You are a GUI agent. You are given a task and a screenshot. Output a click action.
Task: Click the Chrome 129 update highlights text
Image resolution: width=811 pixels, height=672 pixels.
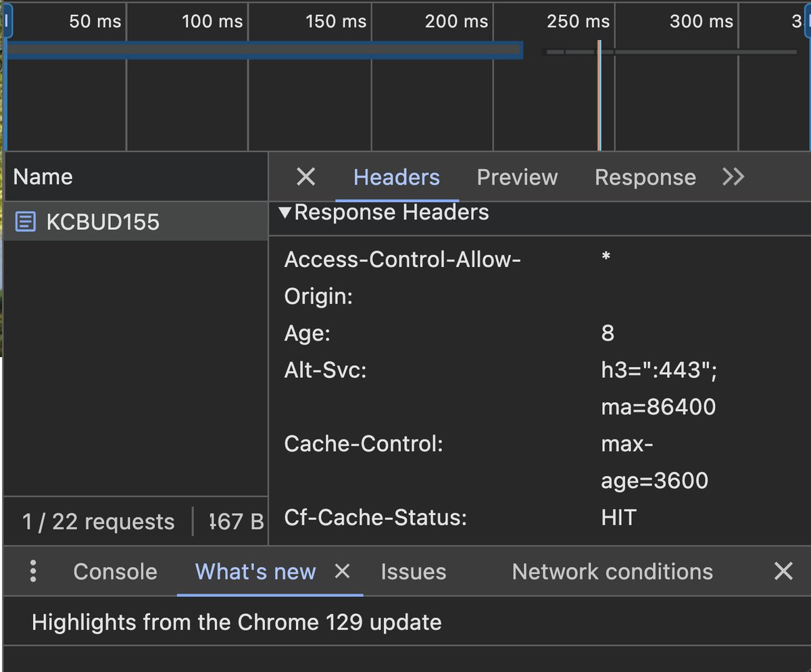[237, 621]
